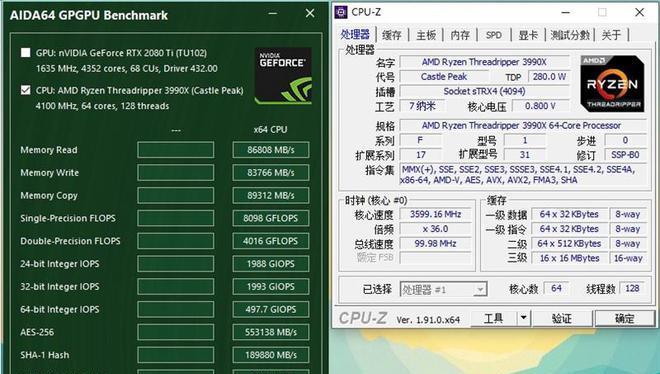Click the 代号 field Castle Peak

pos(444,77)
